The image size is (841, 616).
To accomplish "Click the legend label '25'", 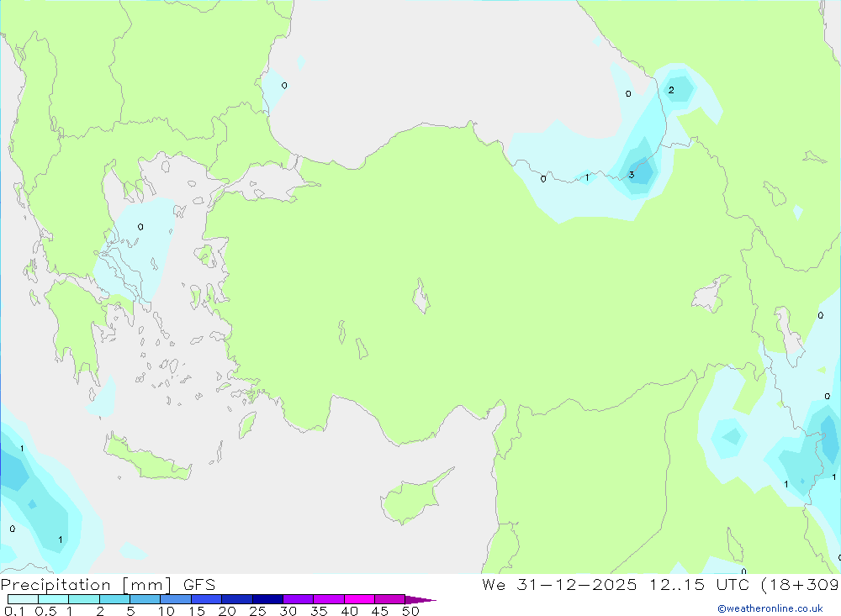I will (x=257, y=611).
